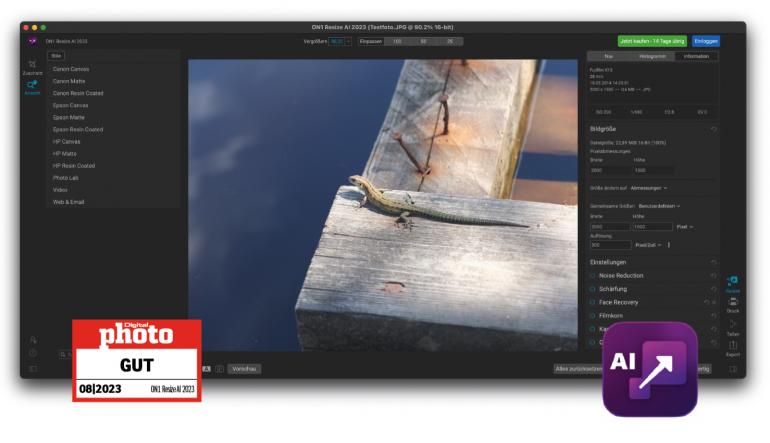Click the Höhe field under Benutzerdefiniert
Screen dimensions: 770x443
(652, 227)
